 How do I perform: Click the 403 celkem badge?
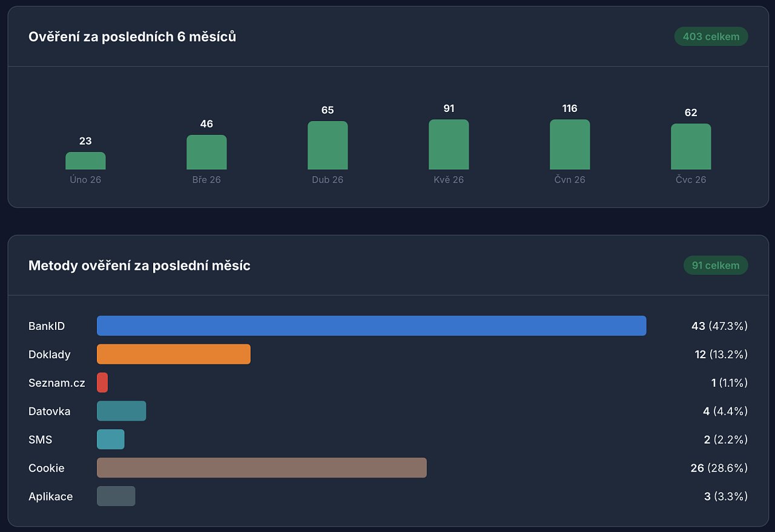point(711,36)
